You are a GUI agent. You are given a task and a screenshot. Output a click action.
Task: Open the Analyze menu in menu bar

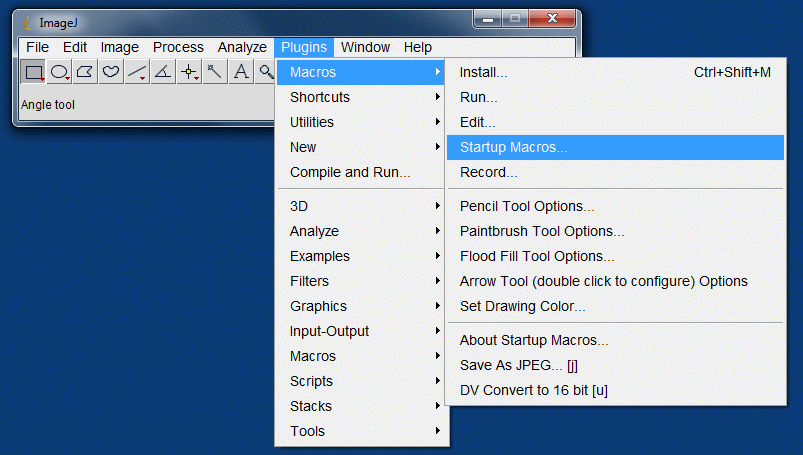tap(242, 47)
